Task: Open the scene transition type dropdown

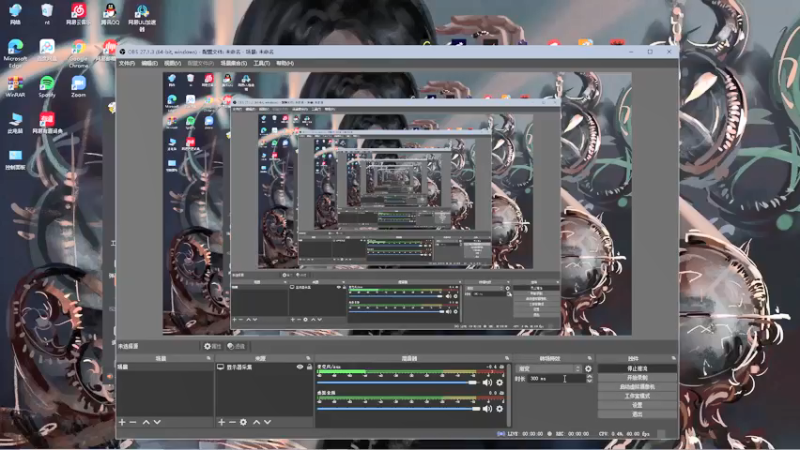Action: tap(549, 368)
